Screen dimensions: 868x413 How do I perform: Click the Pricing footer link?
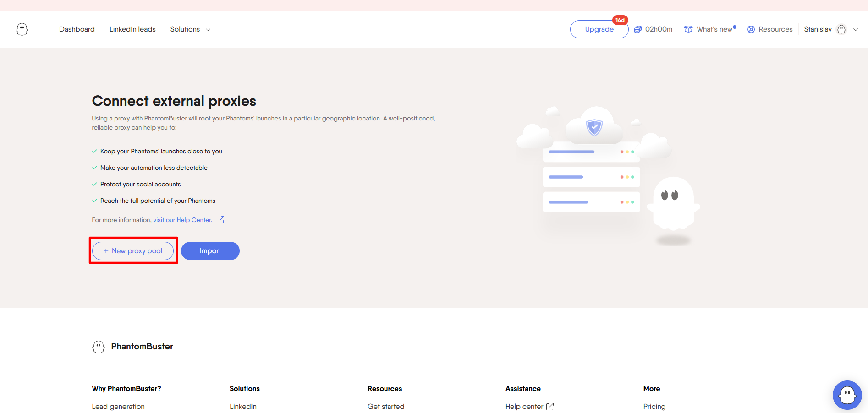[x=654, y=406]
